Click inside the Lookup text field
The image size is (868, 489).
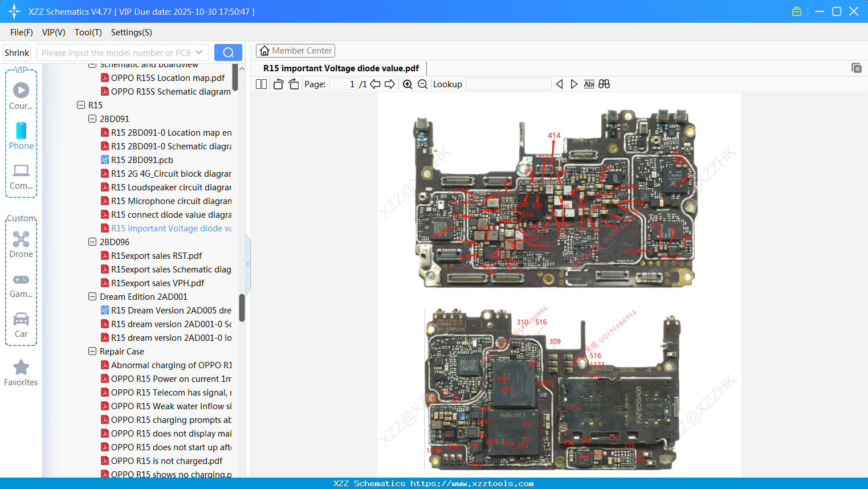pyautogui.click(x=508, y=84)
